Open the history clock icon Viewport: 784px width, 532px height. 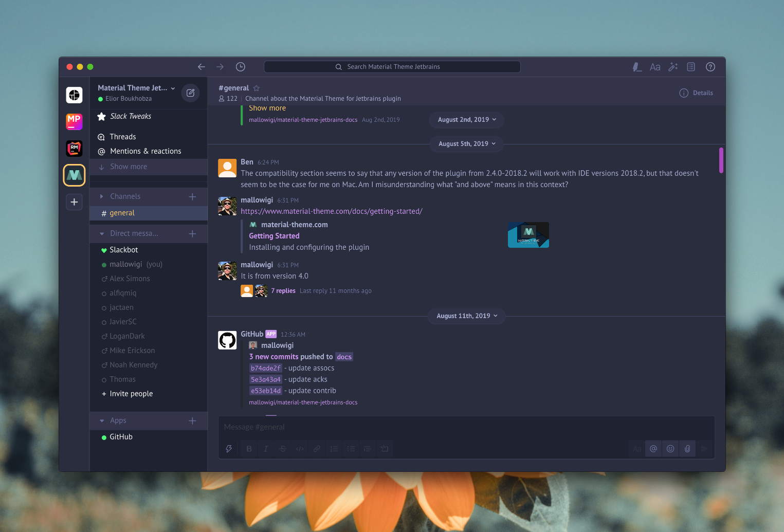click(x=241, y=67)
